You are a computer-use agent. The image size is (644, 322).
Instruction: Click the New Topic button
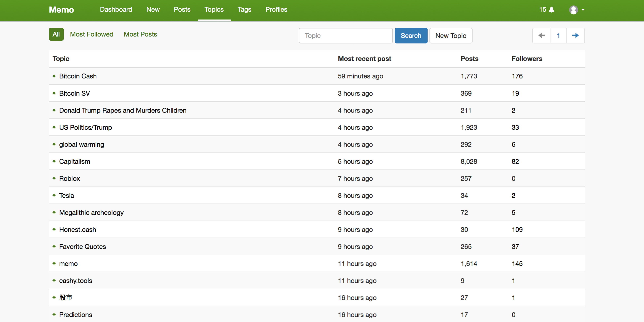(x=451, y=35)
